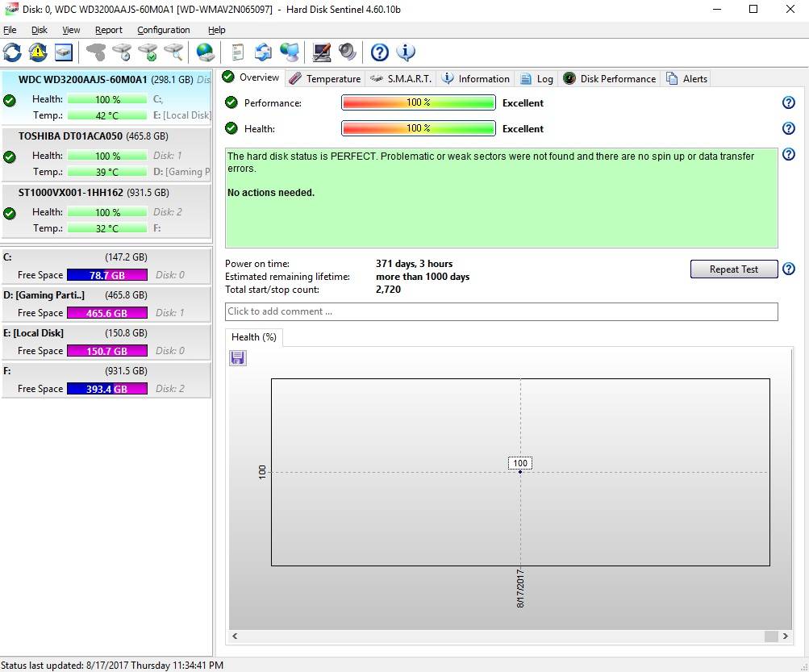Screen dimensions: 809x672
Task: Click green check icon of ST1000VX001 disk
Action: click(x=10, y=213)
